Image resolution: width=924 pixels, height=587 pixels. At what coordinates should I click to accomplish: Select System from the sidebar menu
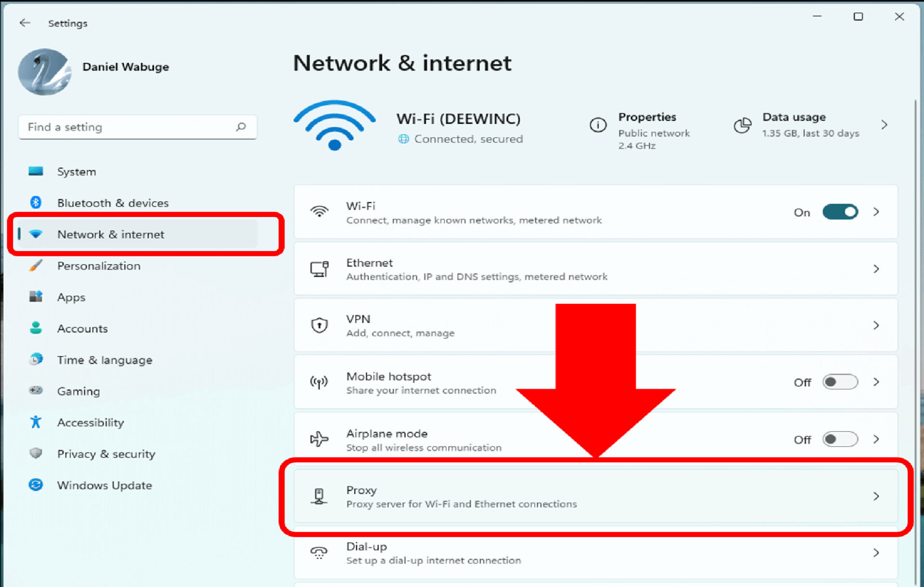point(76,171)
